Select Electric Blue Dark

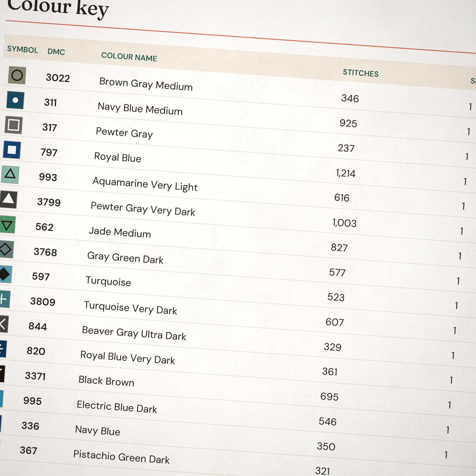pyautogui.click(x=117, y=407)
